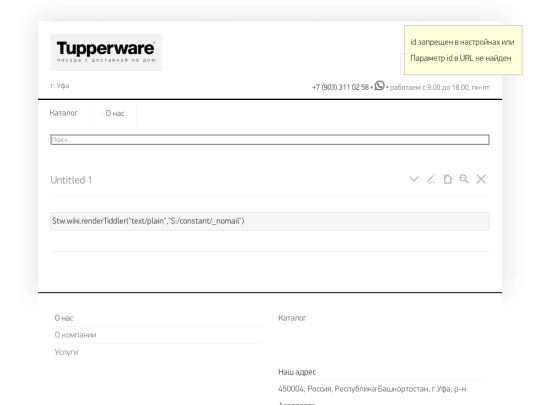Open the Каталог menu tab
Image resolution: width=540 pixels, height=405 pixels.
(64, 113)
